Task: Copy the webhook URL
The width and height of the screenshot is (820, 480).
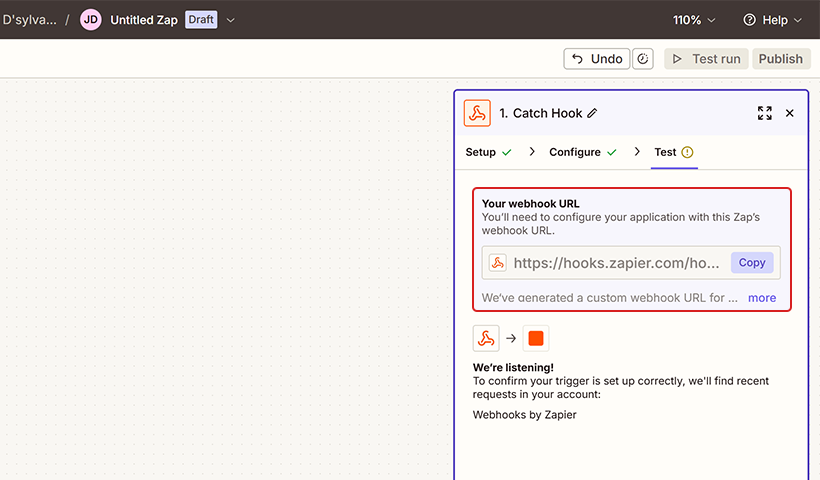Action: coord(752,263)
